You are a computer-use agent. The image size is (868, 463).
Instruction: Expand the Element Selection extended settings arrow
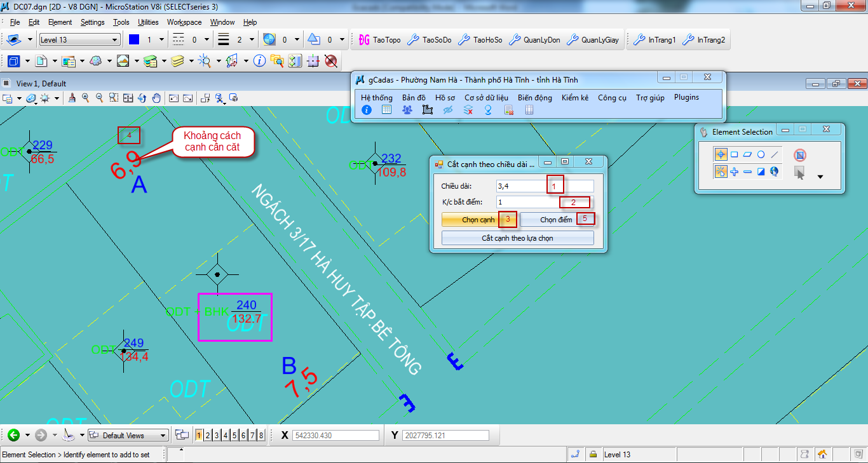[x=820, y=177]
